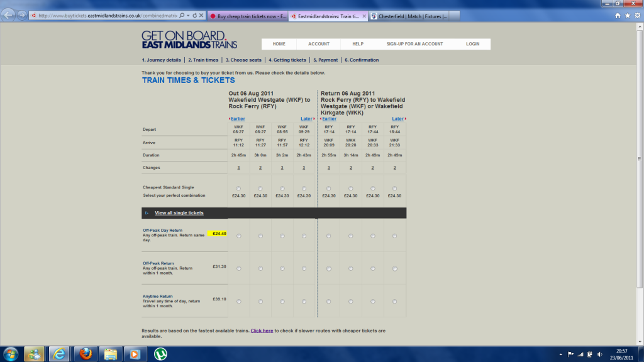Viewport: 644px width, 362px height.
Task: Click here to check slower routes
Action: point(262,331)
